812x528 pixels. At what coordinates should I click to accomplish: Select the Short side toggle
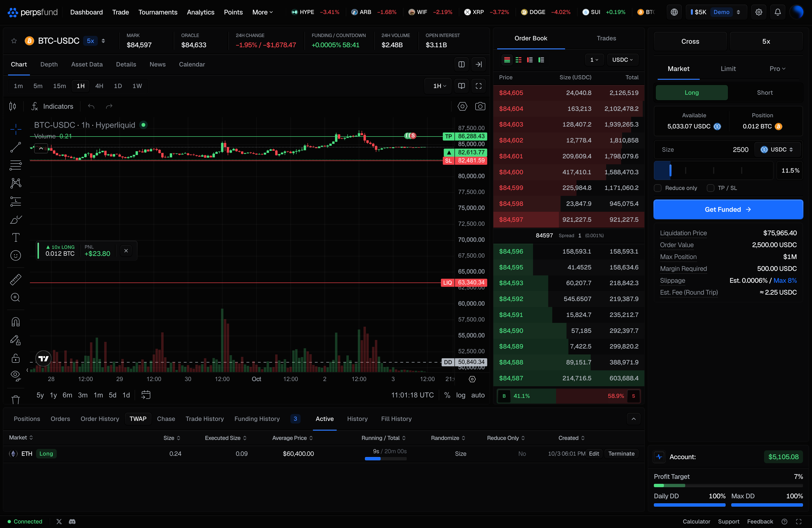coord(765,93)
